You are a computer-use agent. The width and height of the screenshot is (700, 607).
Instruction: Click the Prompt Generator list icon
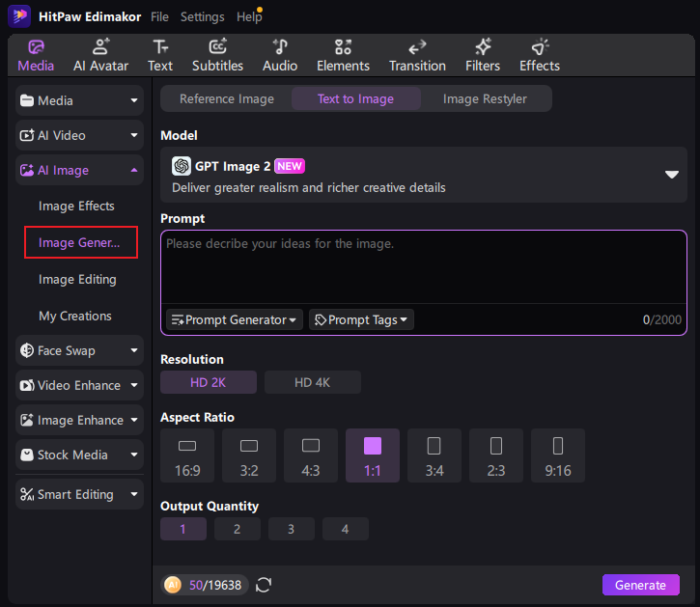pos(178,320)
